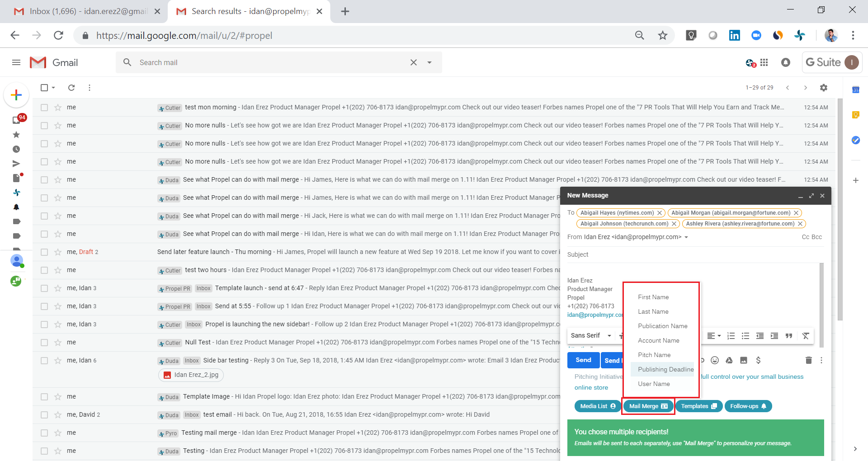Star the 'Template Image' email

click(58, 397)
